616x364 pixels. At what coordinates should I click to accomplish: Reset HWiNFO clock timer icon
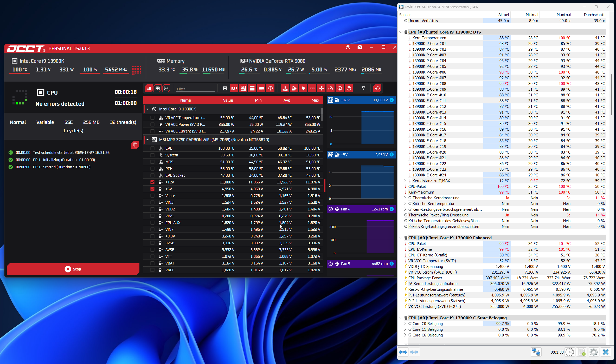click(x=570, y=352)
